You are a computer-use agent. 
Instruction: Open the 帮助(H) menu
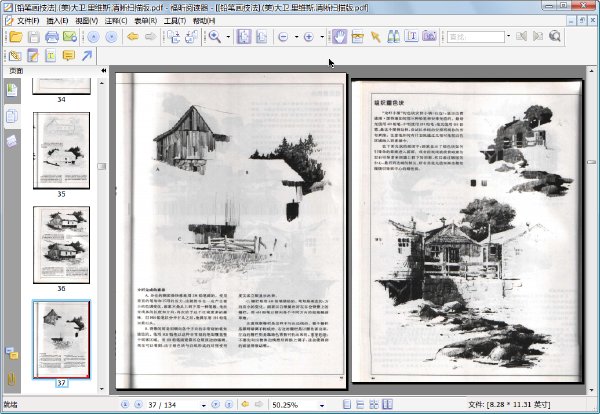(204, 21)
